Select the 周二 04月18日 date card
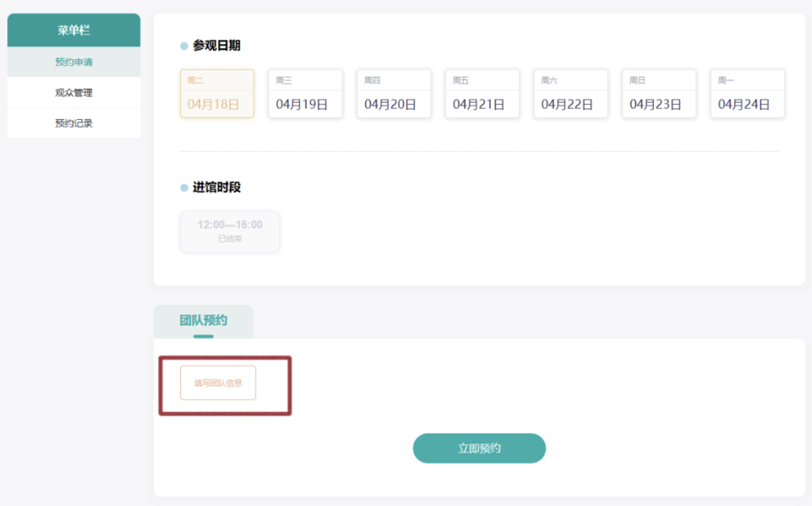Screen dimensions: 812x506 (217, 94)
